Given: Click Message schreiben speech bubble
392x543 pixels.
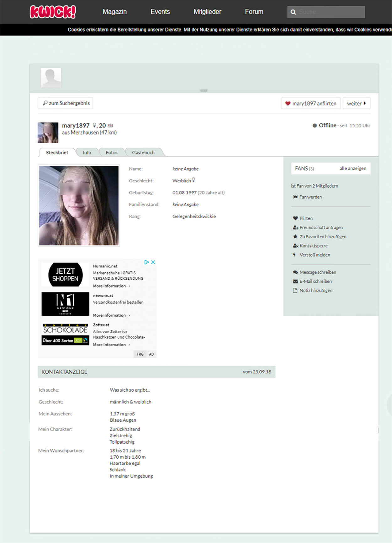Looking at the screenshot, I should (x=295, y=272).
